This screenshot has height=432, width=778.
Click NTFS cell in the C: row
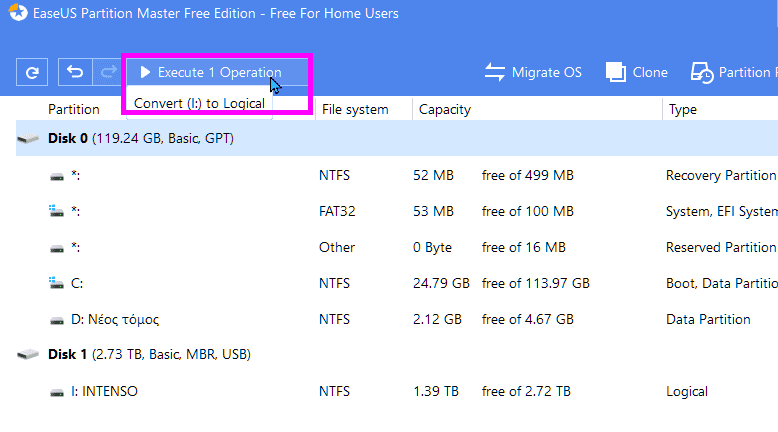[334, 283]
